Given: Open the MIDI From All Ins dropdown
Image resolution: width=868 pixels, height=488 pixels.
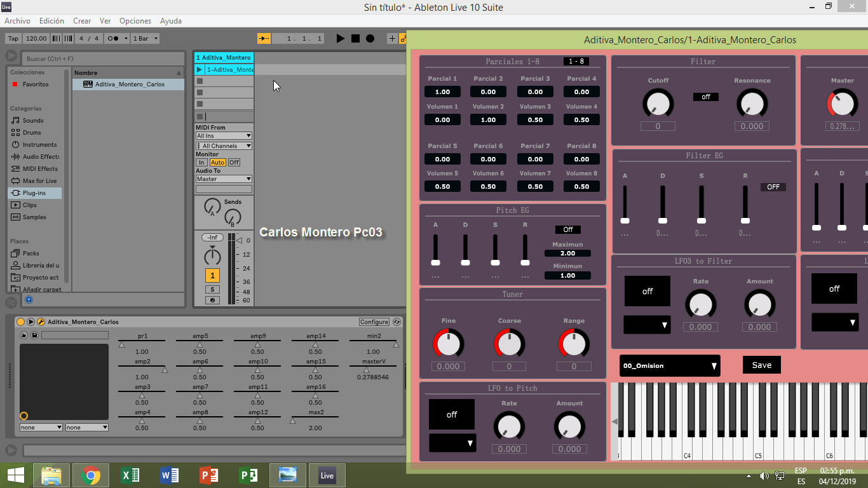Looking at the screenshot, I should pos(224,135).
